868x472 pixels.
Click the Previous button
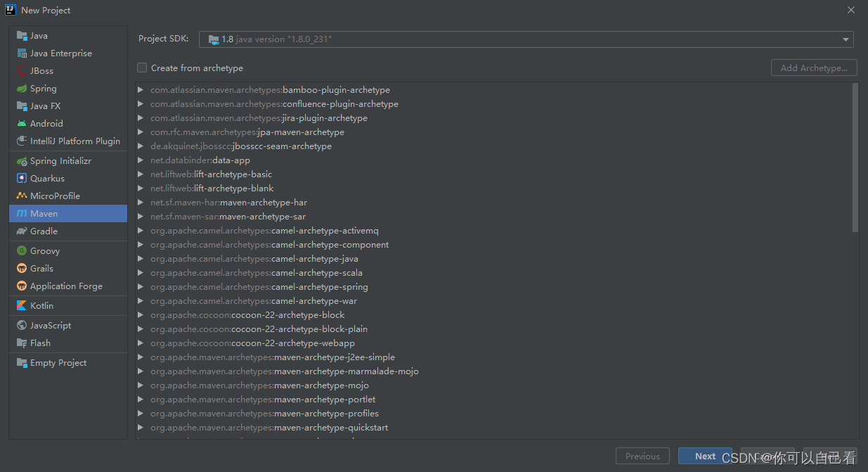[x=642, y=457]
